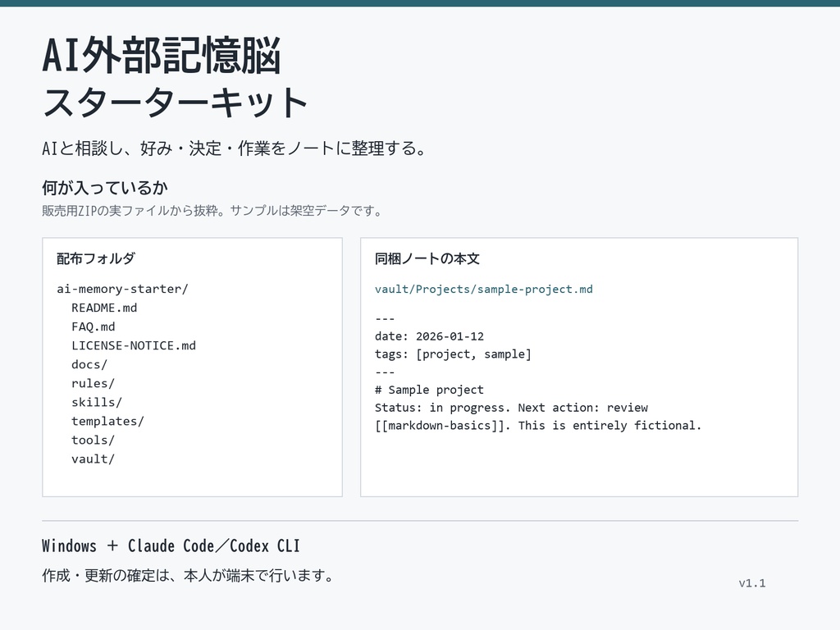The height and width of the screenshot is (630, 840).
Task: Click the heading line 'スターターキット'
Action: click(175, 103)
